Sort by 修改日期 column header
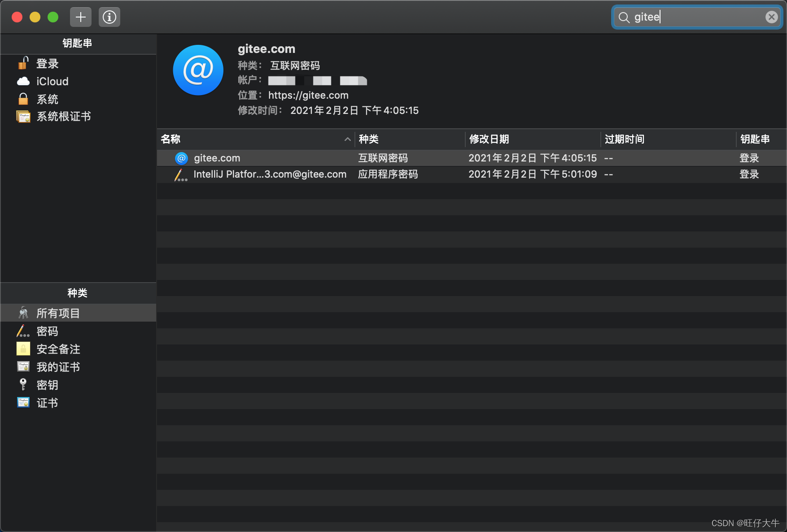This screenshot has width=787, height=532. coord(533,139)
